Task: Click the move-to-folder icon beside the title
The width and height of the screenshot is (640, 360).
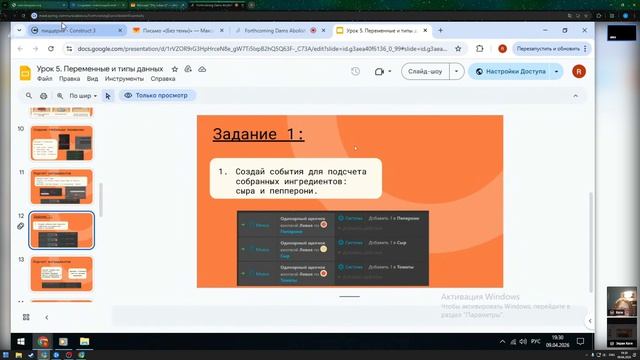Action: (188, 69)
